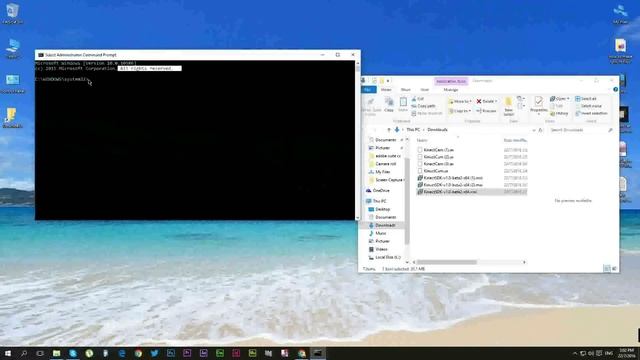Click the Up arrow in address bar

point(388,130)
